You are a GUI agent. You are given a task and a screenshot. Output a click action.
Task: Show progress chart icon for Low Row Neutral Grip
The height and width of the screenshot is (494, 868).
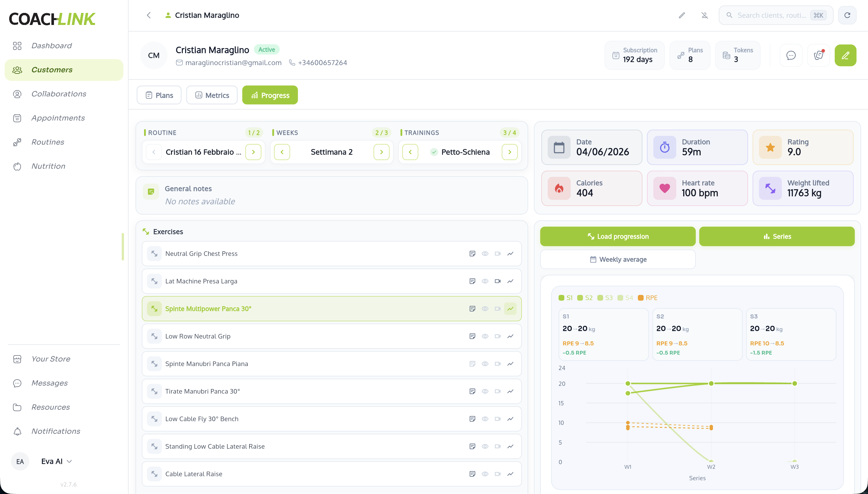pyautogui.click(x=510, y=336)
